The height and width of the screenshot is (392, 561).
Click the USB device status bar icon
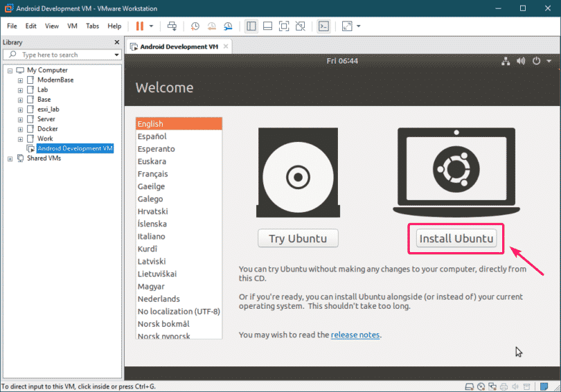526,386
